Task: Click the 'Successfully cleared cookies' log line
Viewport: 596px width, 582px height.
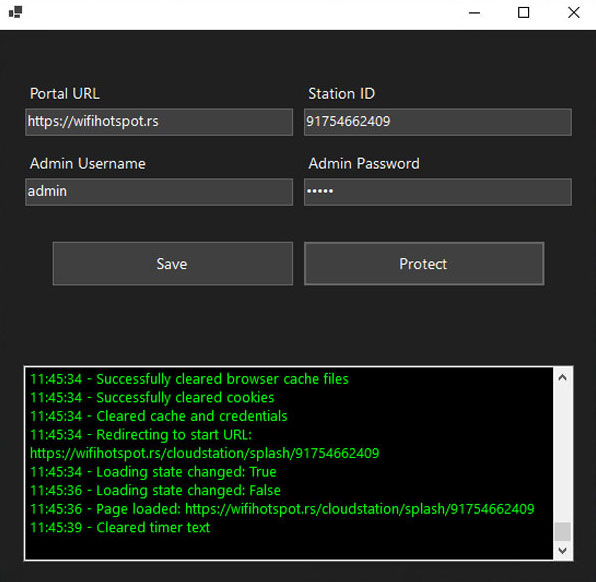Action: tap(152, 398)
